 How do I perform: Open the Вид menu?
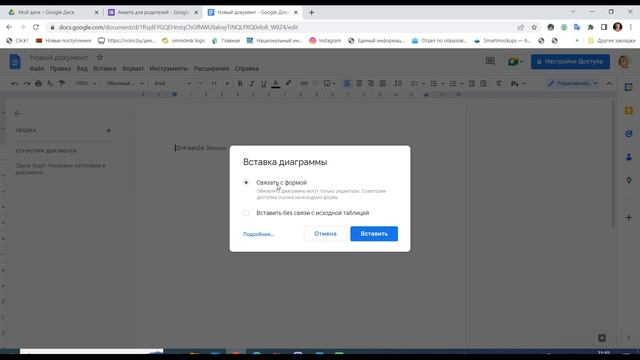[82, 69]
